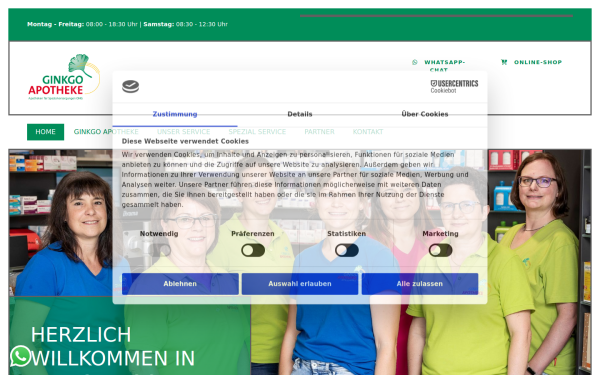Click the WhatsApp icon in header

click(414, 62)
